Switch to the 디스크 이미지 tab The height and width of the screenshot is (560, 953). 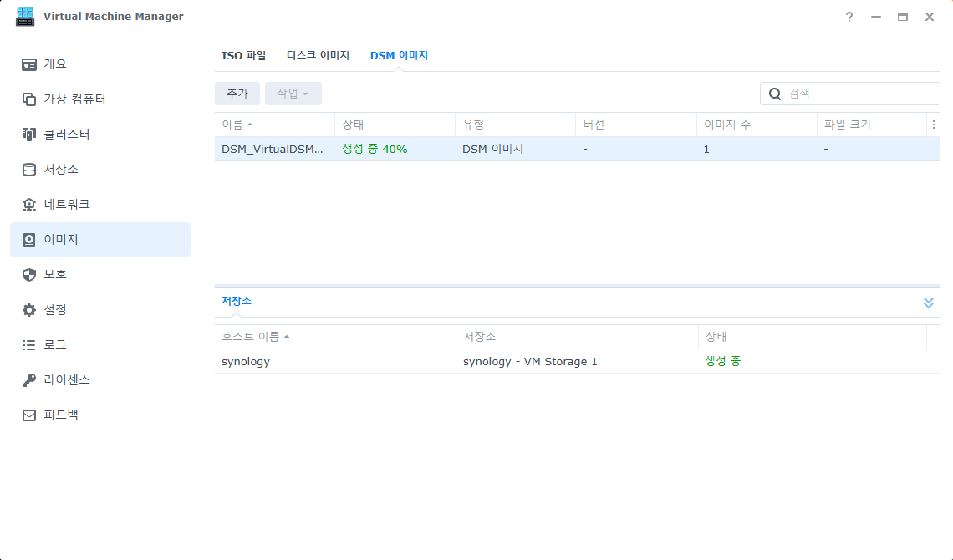(318, 55)
